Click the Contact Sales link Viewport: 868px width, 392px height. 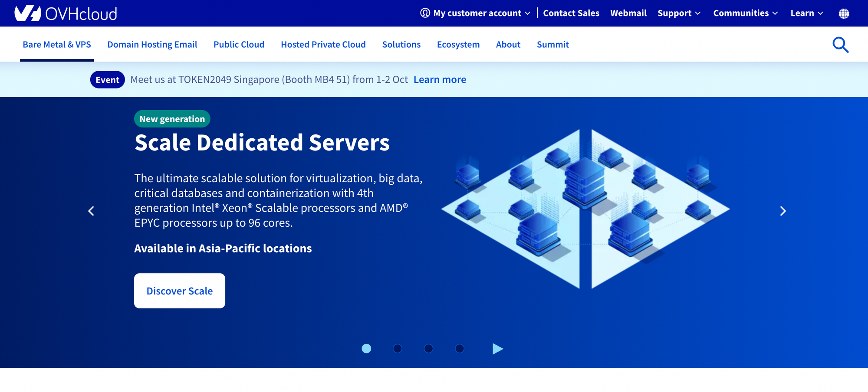click(571, 13)
